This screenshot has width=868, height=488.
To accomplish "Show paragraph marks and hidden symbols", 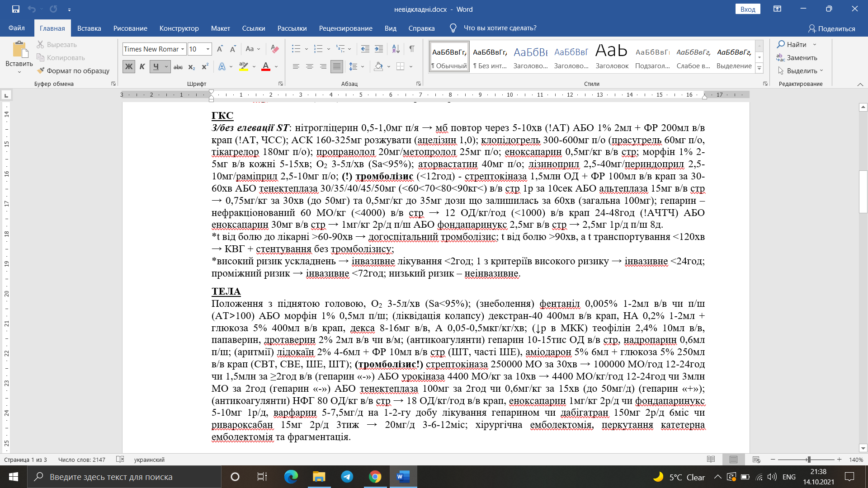I will [412, 49].
